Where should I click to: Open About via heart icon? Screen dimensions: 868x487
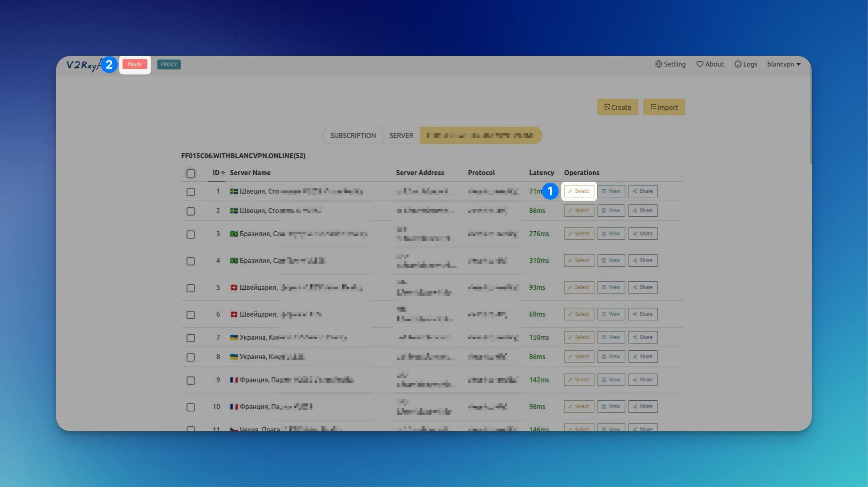point(700,64)
